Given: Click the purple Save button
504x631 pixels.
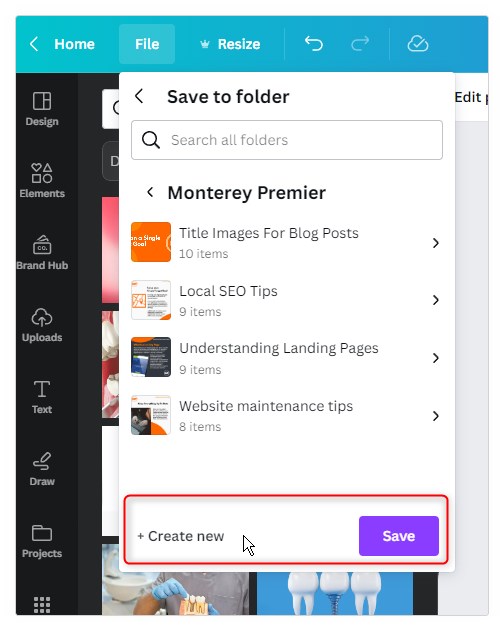Looking at the screenshot, I should point(399,536).
